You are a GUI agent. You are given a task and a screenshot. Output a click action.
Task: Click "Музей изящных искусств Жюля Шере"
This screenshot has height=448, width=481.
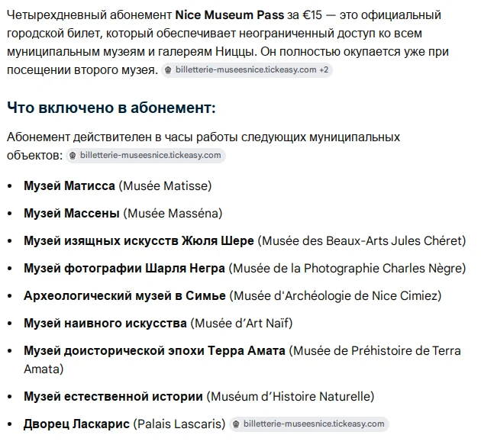point(139,241)
